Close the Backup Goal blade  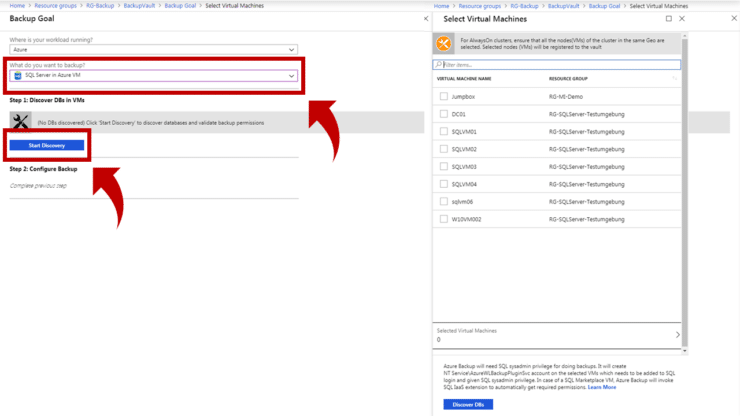(426, 18)
